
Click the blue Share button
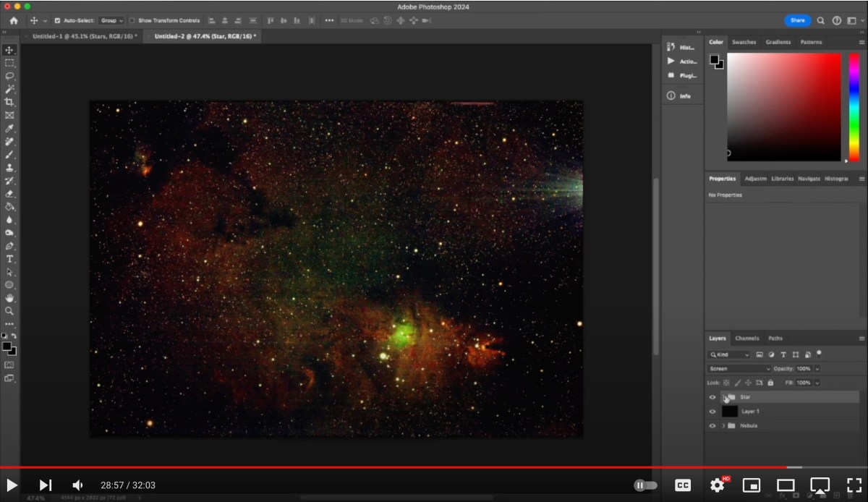797,20
